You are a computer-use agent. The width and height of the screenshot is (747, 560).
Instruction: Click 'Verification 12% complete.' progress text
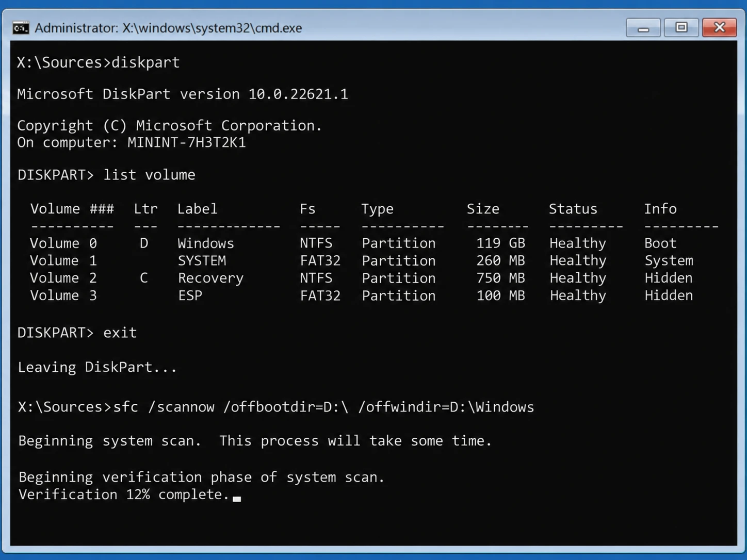[x=124, y=495]
